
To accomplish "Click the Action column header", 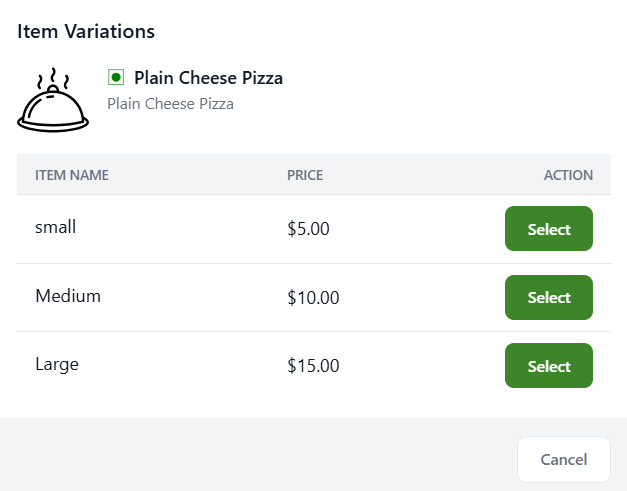I will [568, 175].
